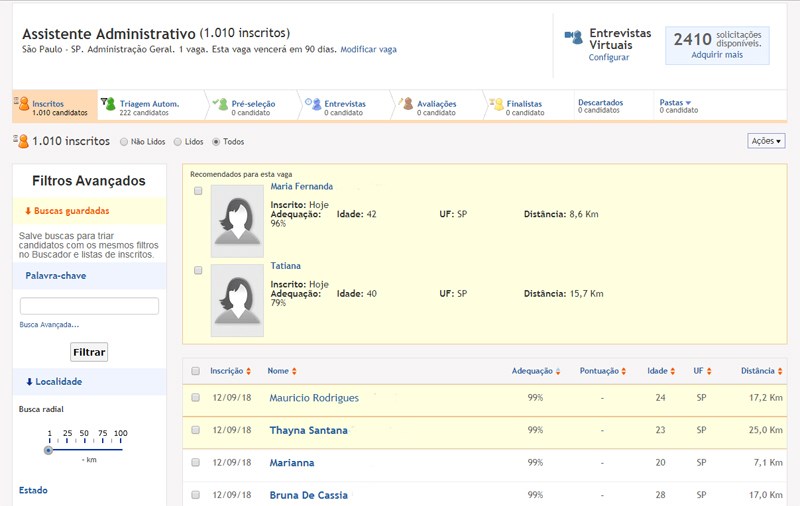800x506 pixels.
Task: Click the orange person icon beside 1.010 inscritos
Action: (21, 141)
